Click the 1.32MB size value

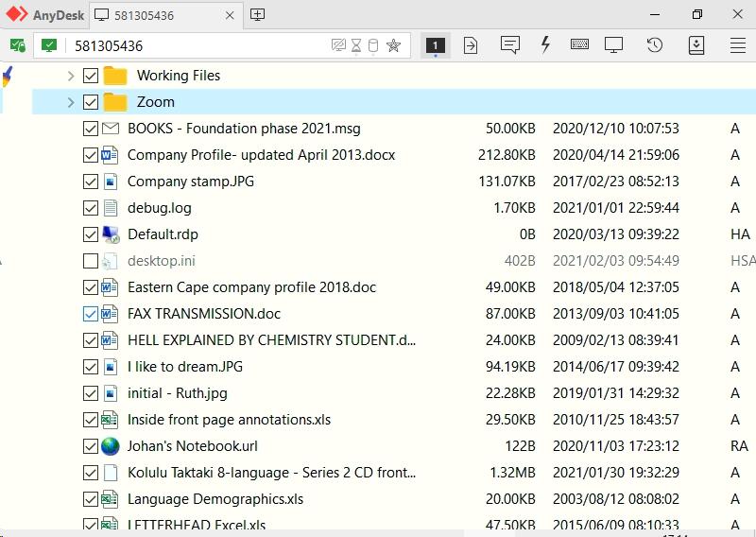point(512,473)
